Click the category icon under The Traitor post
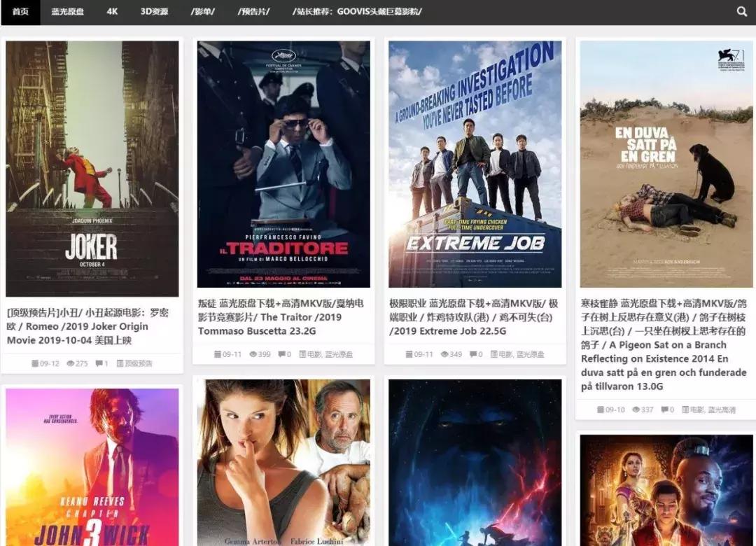This screenshot has height=546, width=756. pos(302,354)
